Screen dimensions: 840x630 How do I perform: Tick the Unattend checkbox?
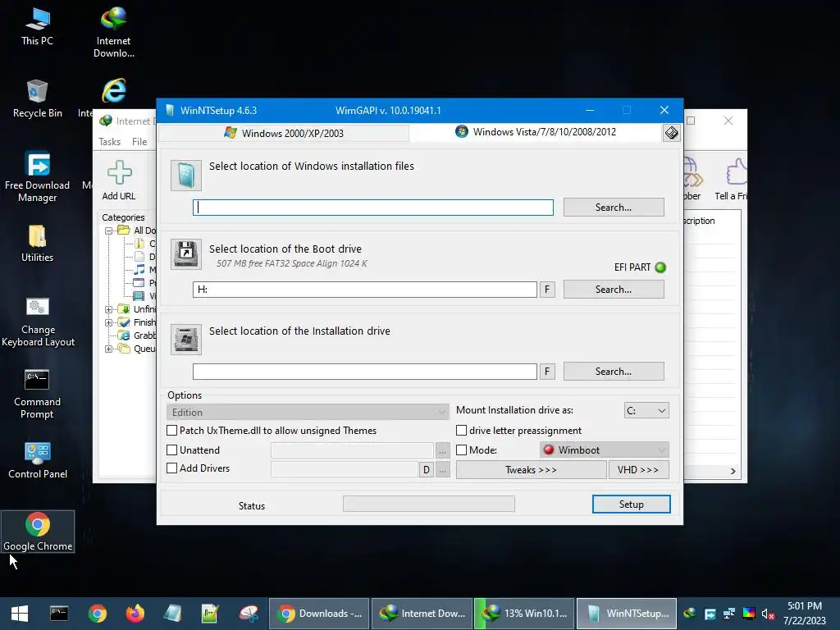[172, 450]
